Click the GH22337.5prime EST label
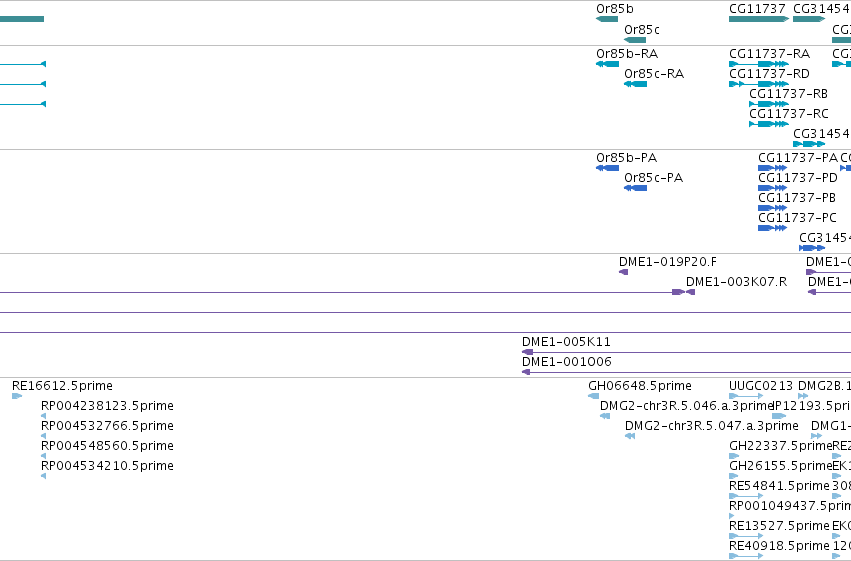 [x=780, y=446]
